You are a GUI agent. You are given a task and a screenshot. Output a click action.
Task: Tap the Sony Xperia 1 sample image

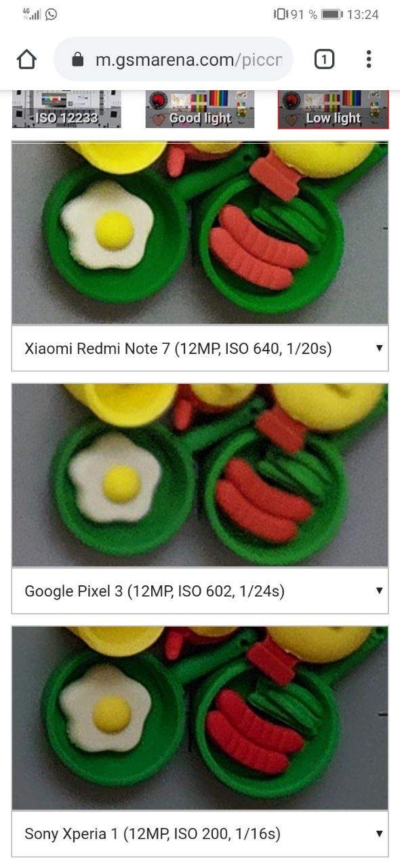tap(200, 717)
